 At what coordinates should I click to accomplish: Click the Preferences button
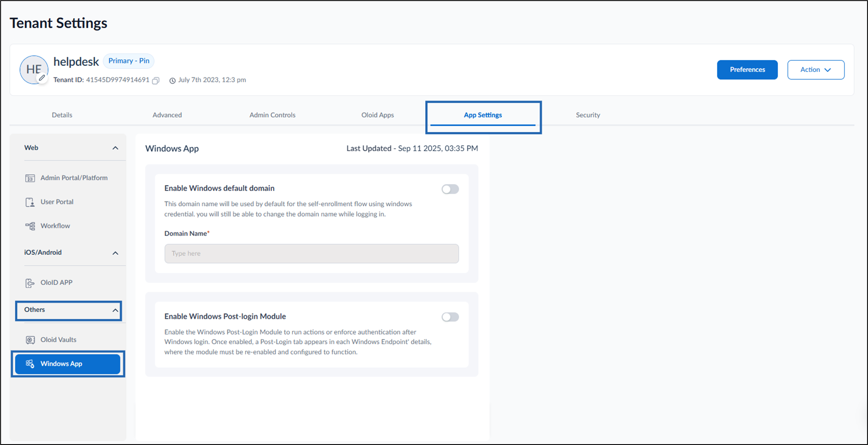pyautogui.click(x=747, y=70)
